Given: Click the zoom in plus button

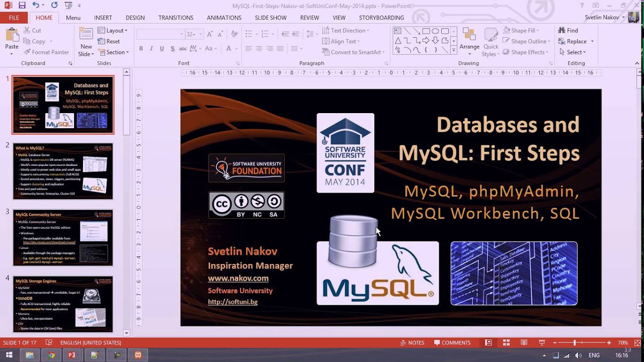Looking at the screenshot, I should (x=609, y=343).
